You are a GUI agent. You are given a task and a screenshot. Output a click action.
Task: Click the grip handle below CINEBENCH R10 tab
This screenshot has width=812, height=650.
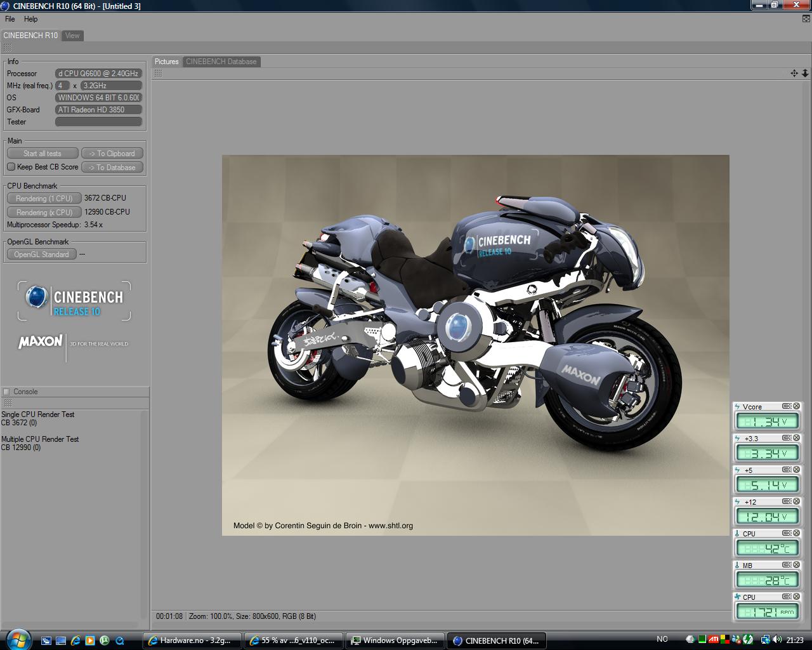(x=7, y=48)
